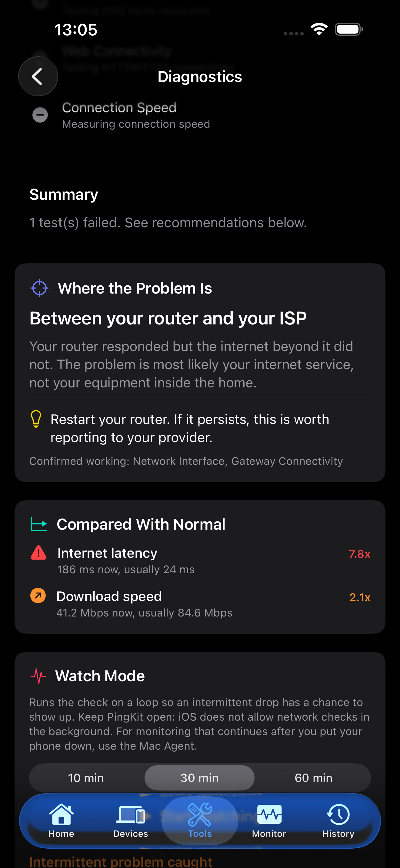The height and width of the screenshot is (868, 400).
Task: Tap the Wi-Fi indicator in status bar
Action: [x=319, y=29]
